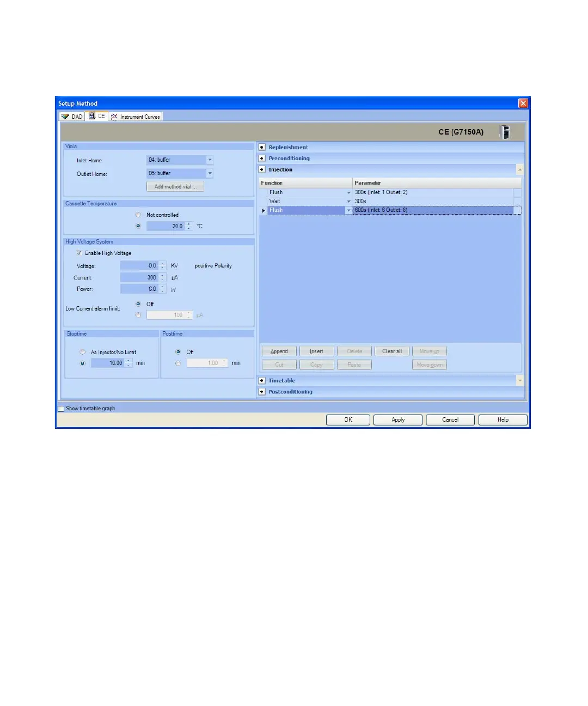
Task: Select the Not controlled temperature option
Action: pyautogui.click(x=138, y=215)
